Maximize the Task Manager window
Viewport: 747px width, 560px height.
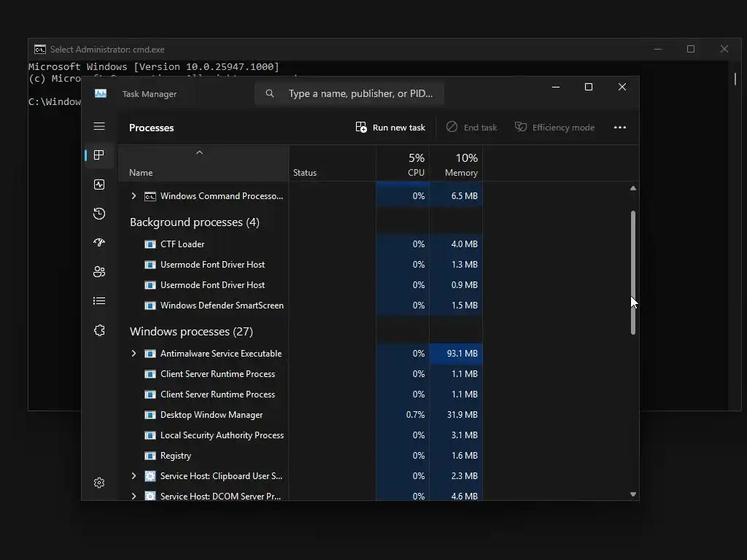pyautogui.click(x=589, y=87)
